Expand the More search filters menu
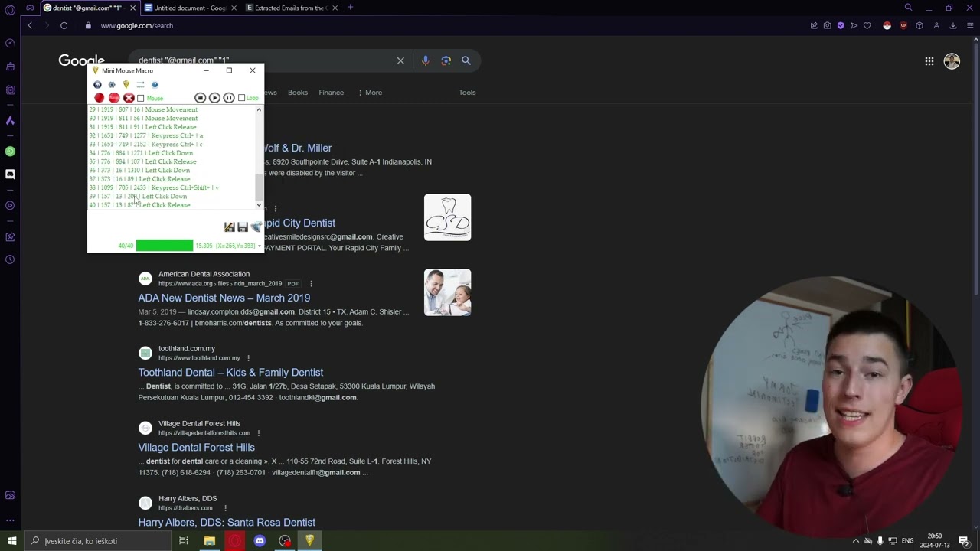The height and width of the screenshot is (551, 980). pos(371,93)
